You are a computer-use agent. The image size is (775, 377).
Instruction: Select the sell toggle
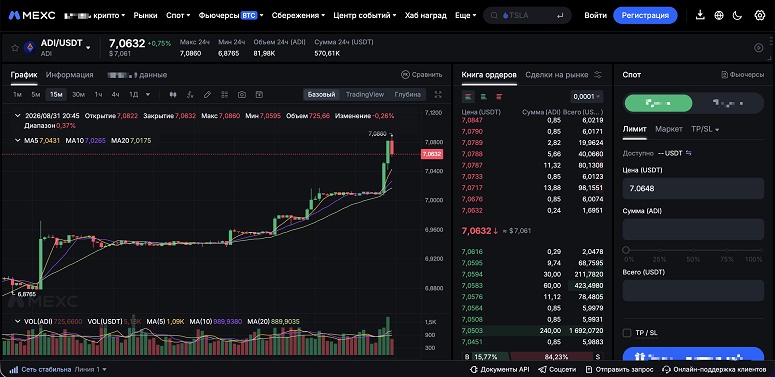coord(728,103)
